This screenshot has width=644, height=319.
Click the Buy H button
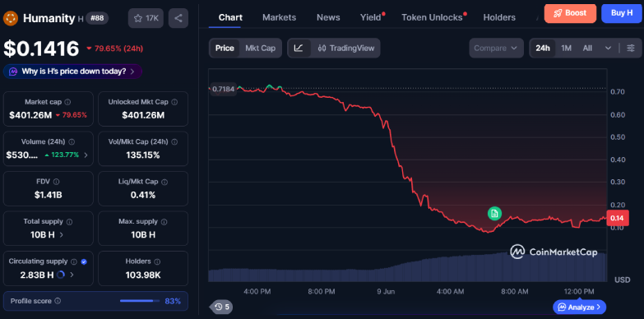click(x=622, y=13)
